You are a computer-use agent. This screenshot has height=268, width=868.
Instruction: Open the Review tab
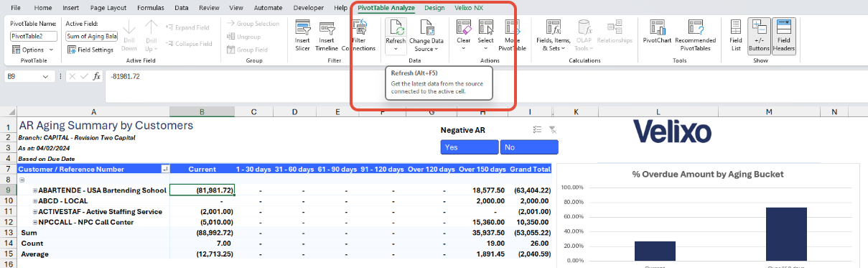(x=209, y=7)
